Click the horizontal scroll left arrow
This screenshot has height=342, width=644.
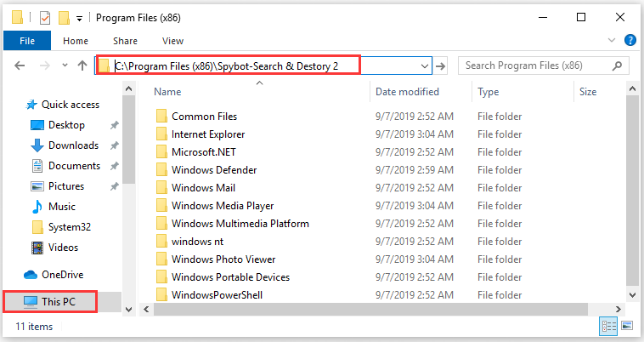(x=146, y=309)
